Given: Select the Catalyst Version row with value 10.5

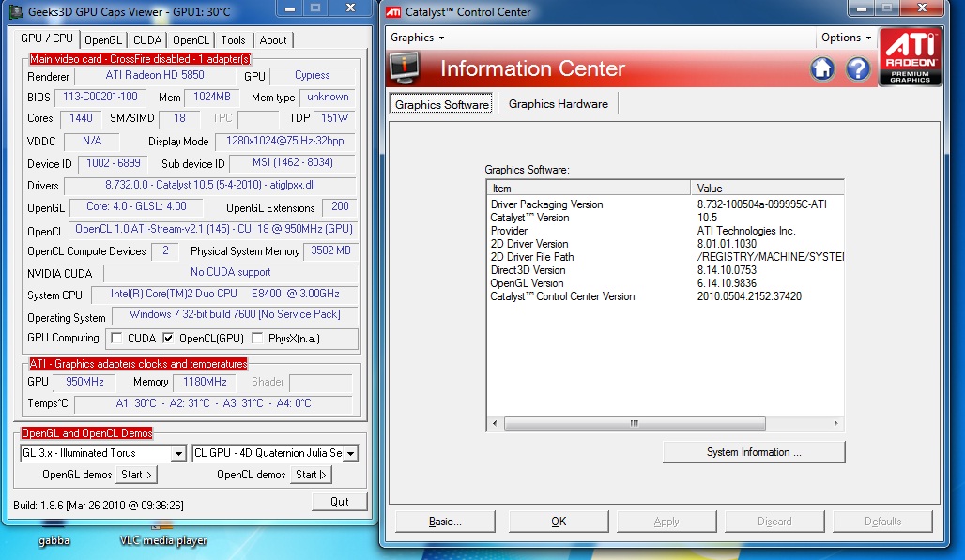Looking at the screenshot, I should (666, 218).
